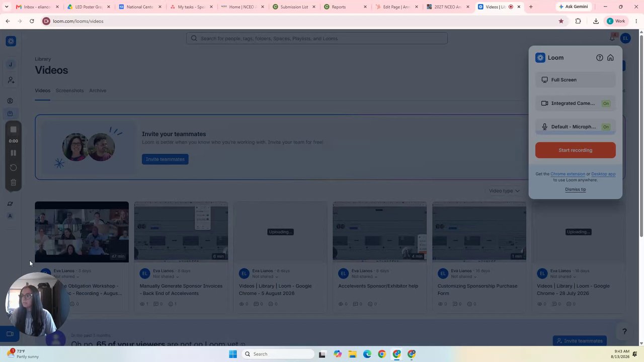Click the Ask Gemini button
This screenshot has width=644, height=362.
(573, 7)
